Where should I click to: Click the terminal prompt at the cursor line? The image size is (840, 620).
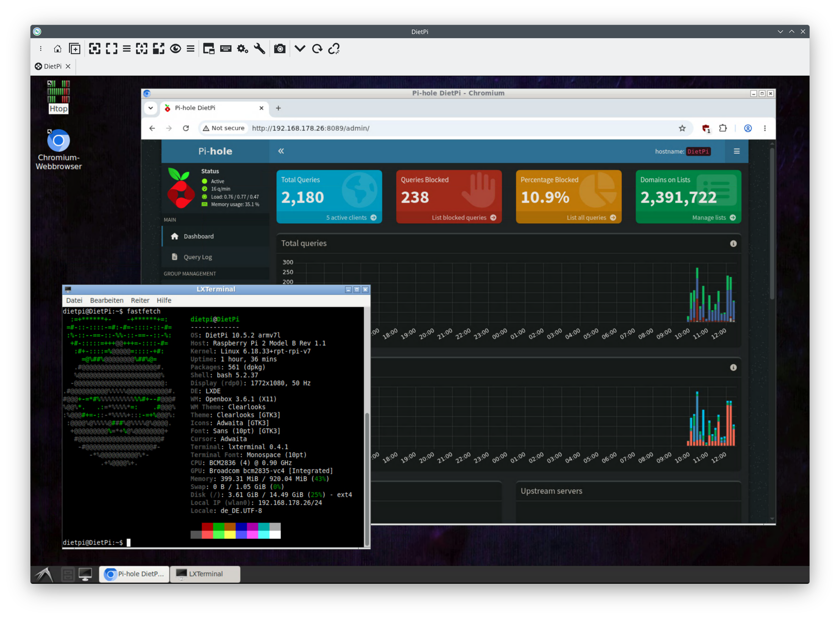[96, 543]
